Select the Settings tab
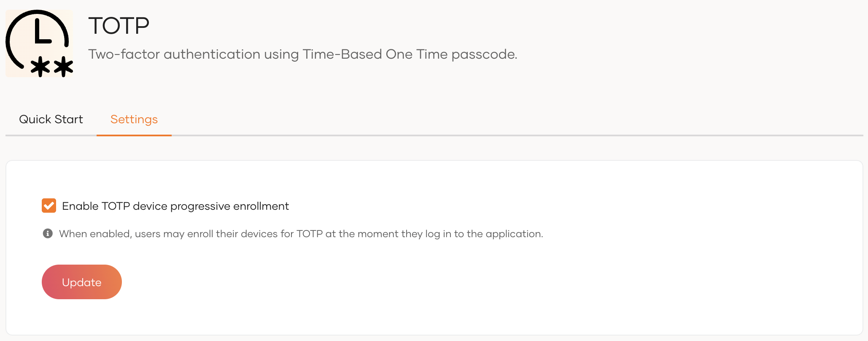Image resolution: width=868 pixels, height=341 pixels. (134, 119)
